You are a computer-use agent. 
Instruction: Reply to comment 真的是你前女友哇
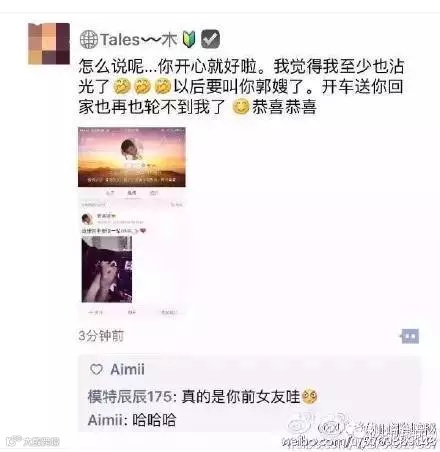241,397
